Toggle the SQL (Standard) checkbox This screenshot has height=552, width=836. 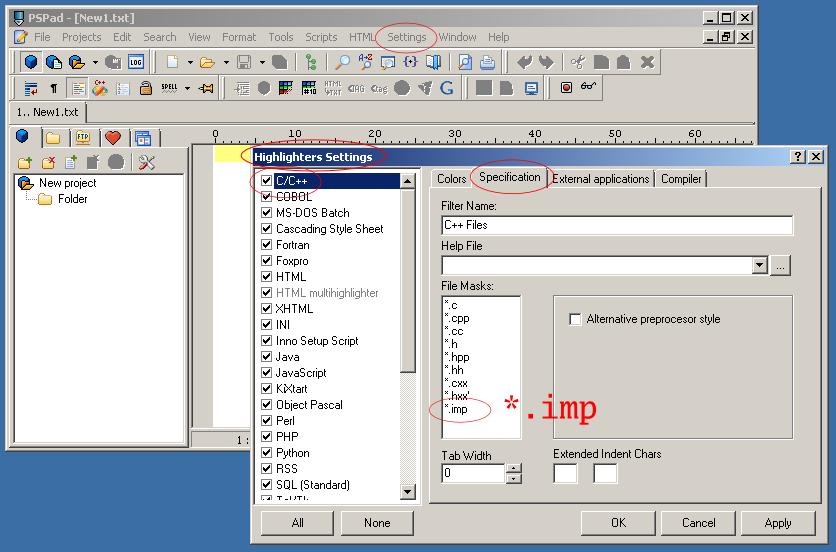pos(267,485)
